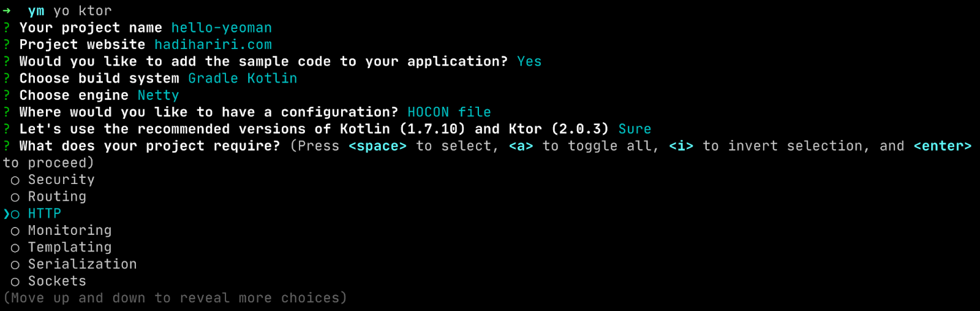Click the green prompt arrow before ym
Screen dimensions: 980x311
[7, 11]
